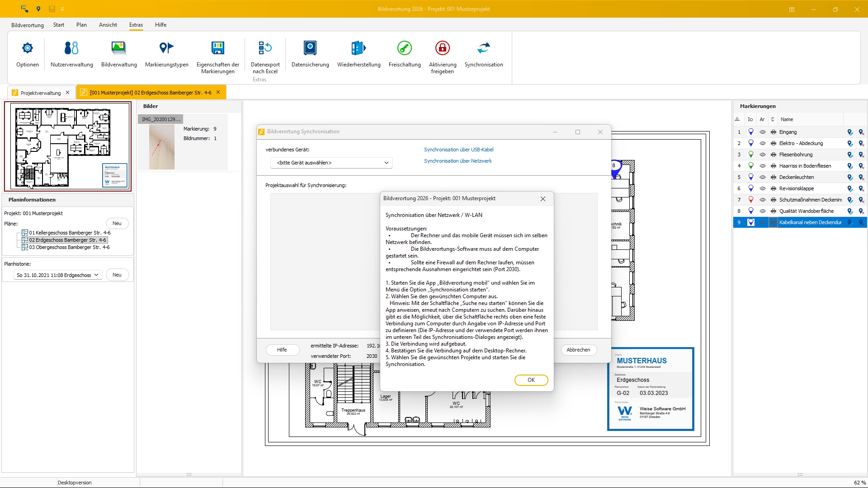Open the Optionen gear icon
The image size is (868, 488).
pyautogui.click(x=28, y=48)
